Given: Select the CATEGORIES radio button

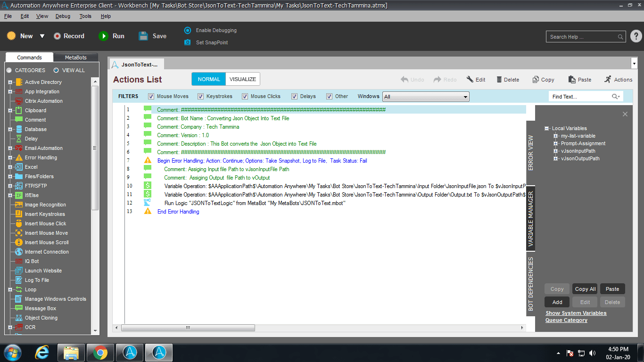Looking at the screenshot, I should coord(9,70).
